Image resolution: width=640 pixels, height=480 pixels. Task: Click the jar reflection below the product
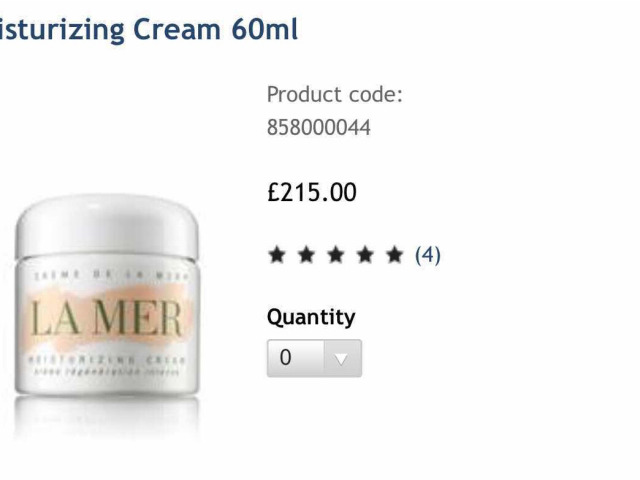107,418
